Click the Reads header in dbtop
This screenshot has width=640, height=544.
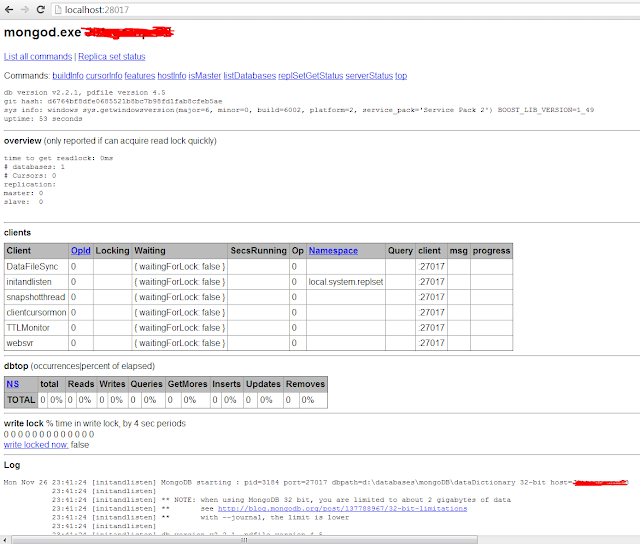[x=81, y=384]
